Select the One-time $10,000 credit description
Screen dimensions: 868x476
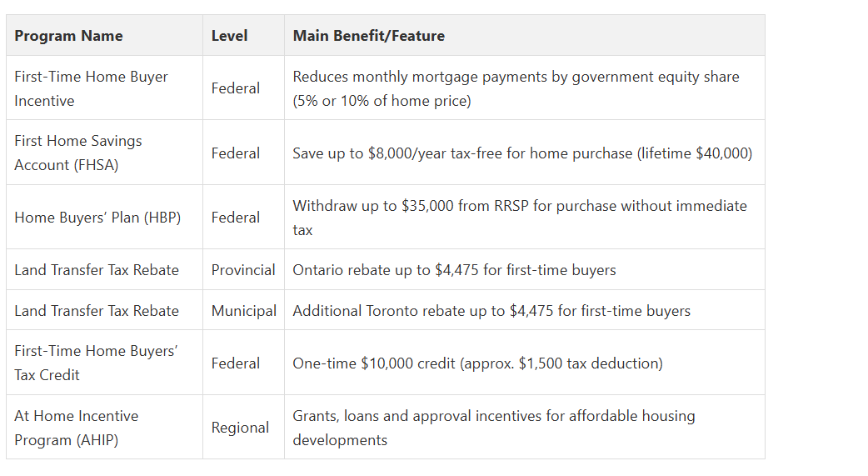click(477, 363)
